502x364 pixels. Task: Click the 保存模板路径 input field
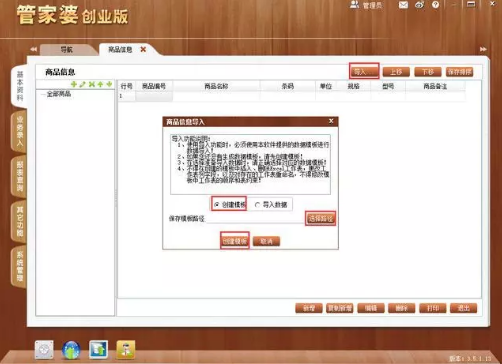click(x=255, y=219)
